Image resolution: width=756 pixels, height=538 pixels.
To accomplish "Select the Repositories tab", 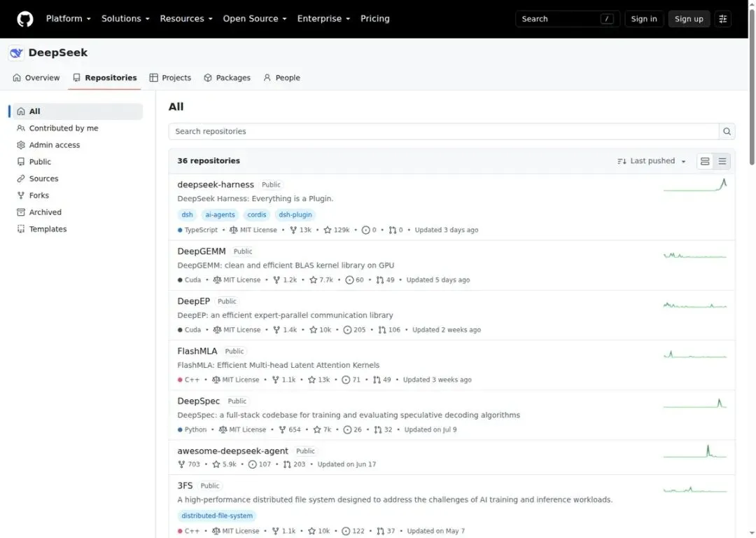I will pos(104,78).
